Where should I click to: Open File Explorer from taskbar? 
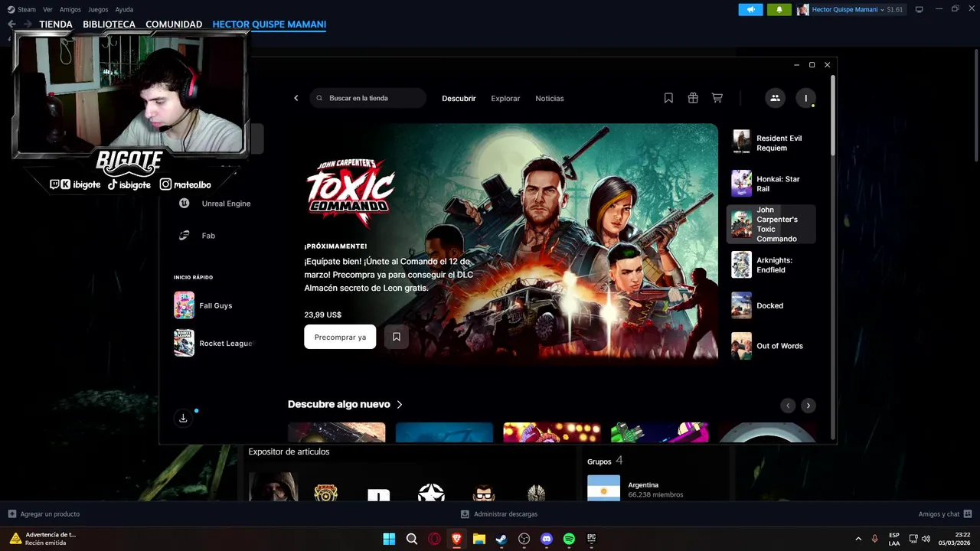479,539
